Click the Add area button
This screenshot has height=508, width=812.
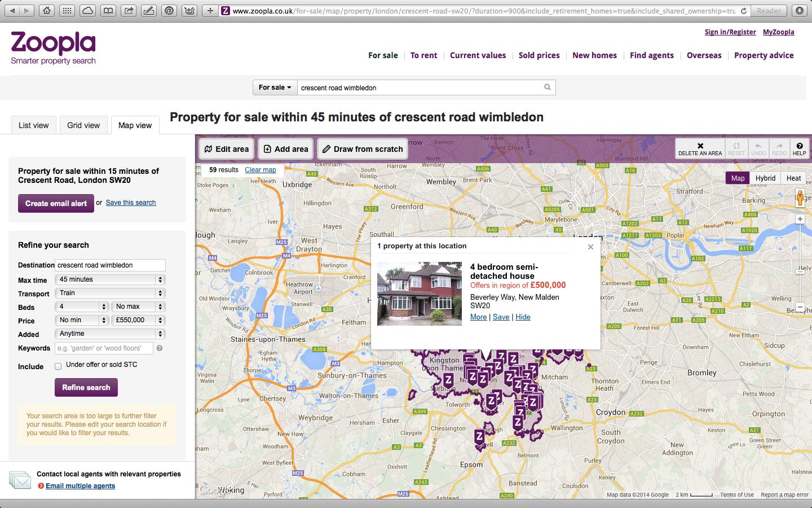click(286, 149)
